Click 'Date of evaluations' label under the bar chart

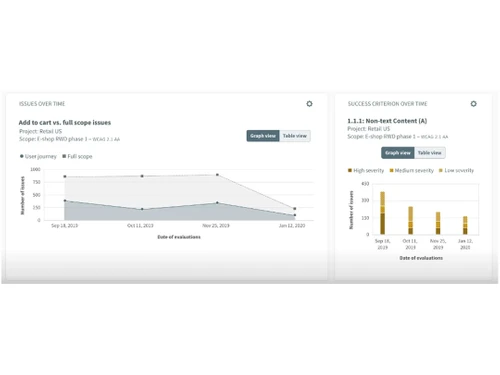pos(421,258)
